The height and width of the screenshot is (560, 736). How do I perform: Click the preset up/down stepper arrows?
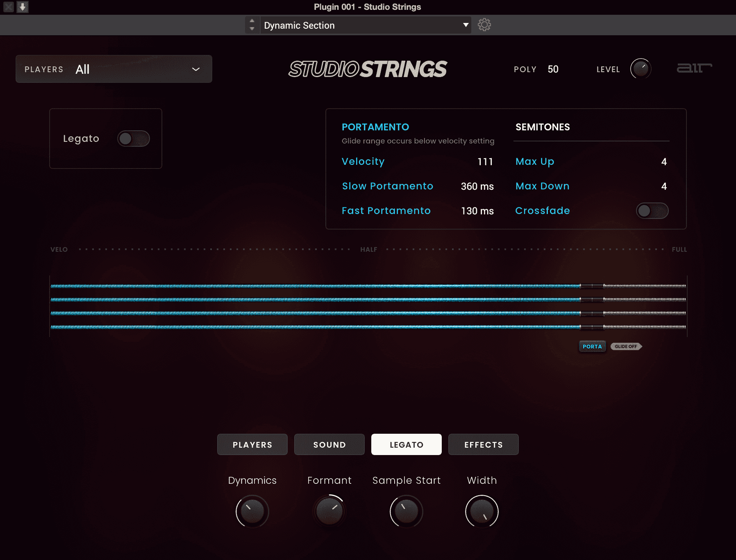pyautogui.click(x=252, y=25)
